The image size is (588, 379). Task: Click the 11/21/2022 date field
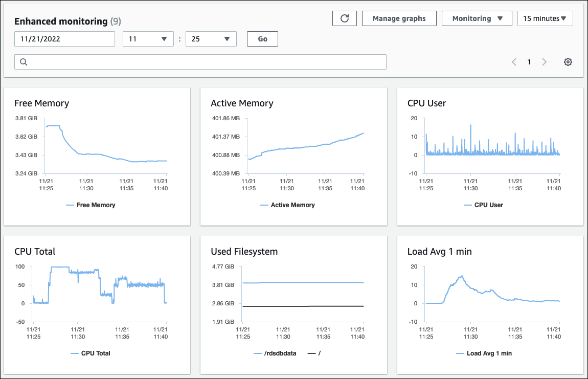coord(64,38)
